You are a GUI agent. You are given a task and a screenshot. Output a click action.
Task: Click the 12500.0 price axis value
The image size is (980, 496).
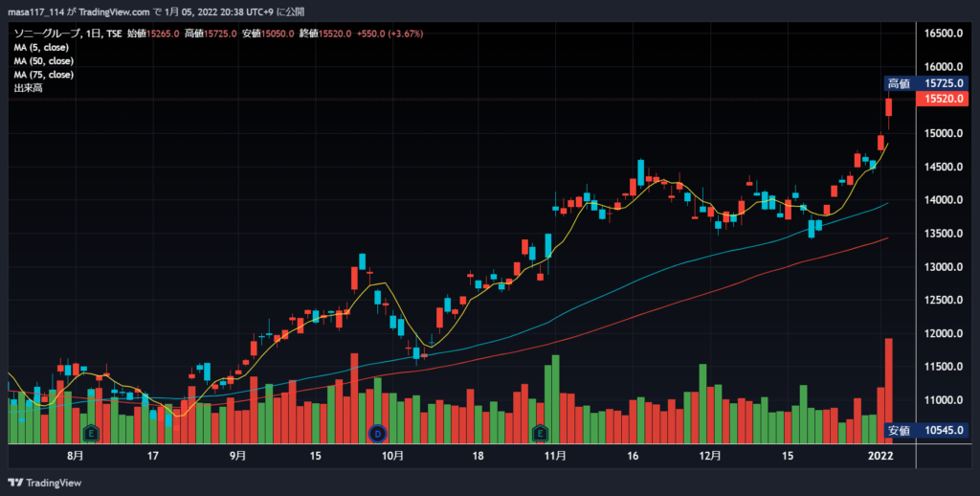click(x=943, y=301)
